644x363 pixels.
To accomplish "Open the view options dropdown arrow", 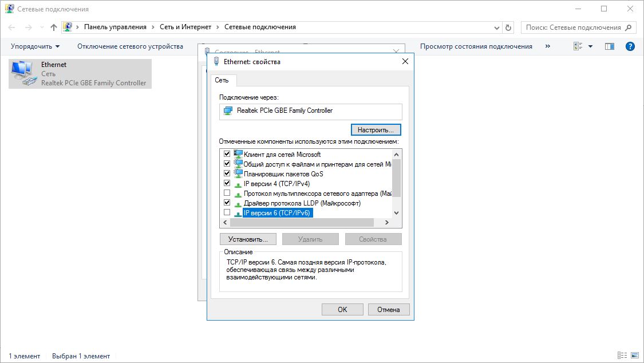I will pos(590,46).
